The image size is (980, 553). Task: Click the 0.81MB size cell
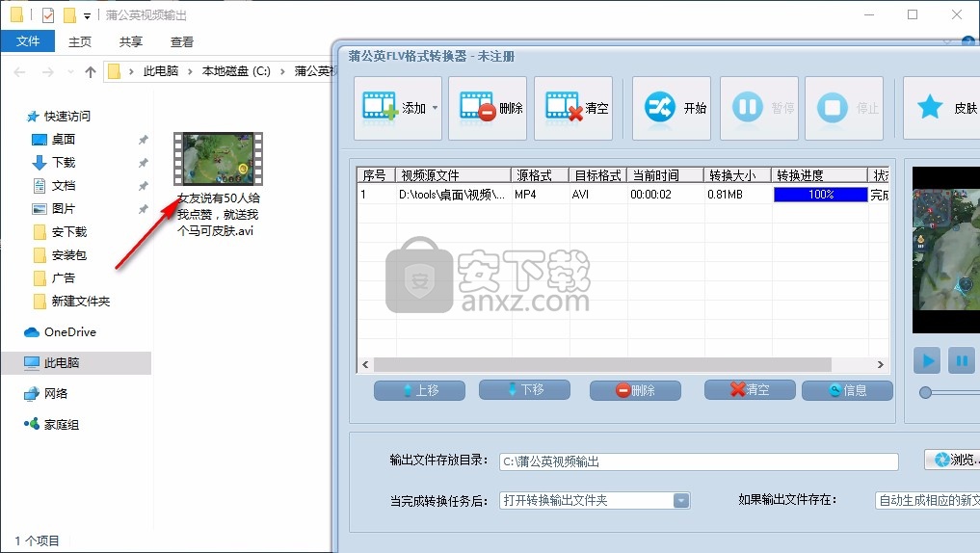[x=725, y=195]
